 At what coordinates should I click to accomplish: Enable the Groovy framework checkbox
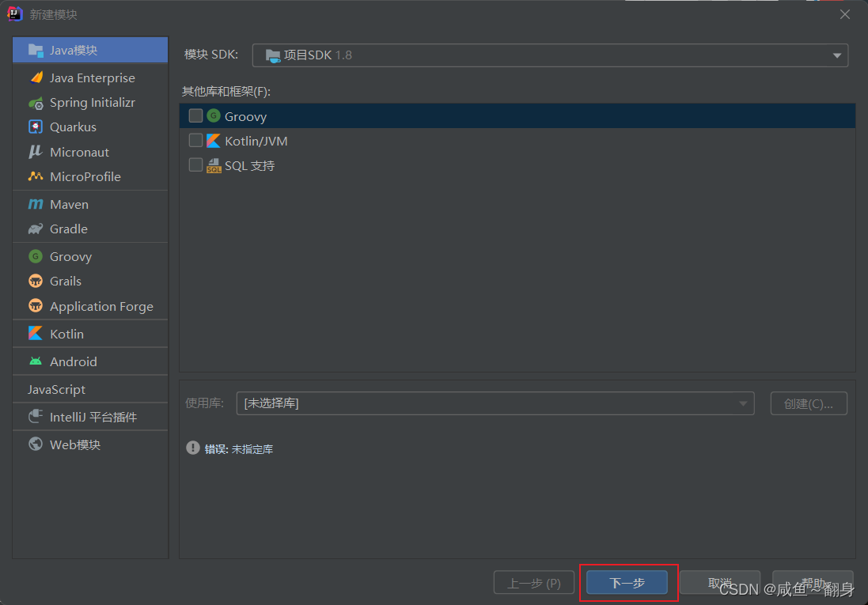195,115
